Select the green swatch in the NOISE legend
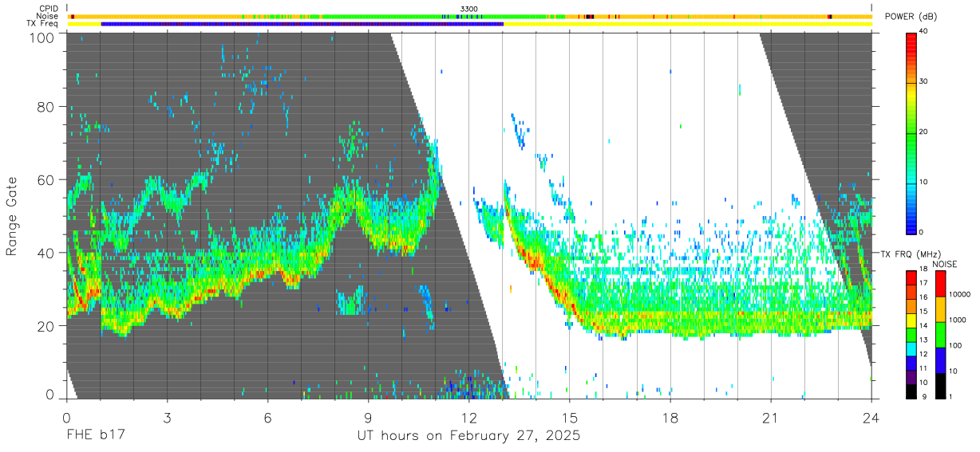This screenshot has width=980, height=452. coord(940,335)
